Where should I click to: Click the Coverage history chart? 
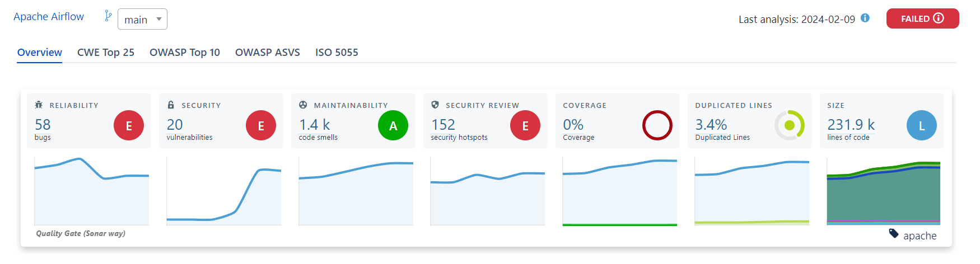click(620, 191)
